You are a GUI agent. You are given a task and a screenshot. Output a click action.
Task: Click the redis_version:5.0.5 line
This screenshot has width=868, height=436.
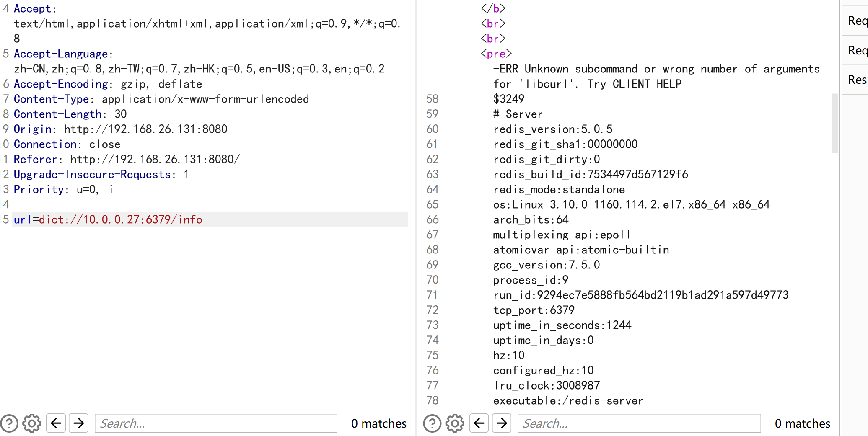click(x=553, y=129)
